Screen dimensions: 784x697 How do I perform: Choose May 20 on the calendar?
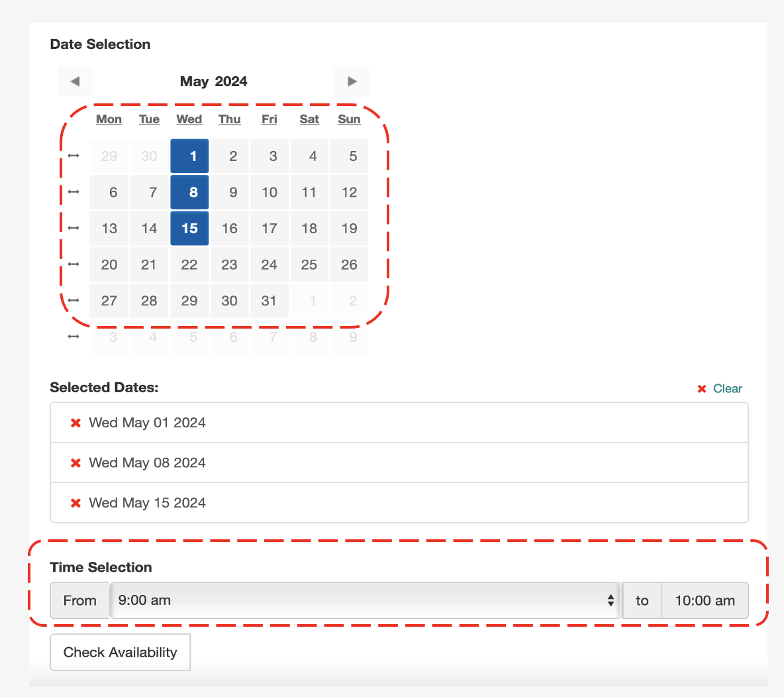(x=109, y=265)
